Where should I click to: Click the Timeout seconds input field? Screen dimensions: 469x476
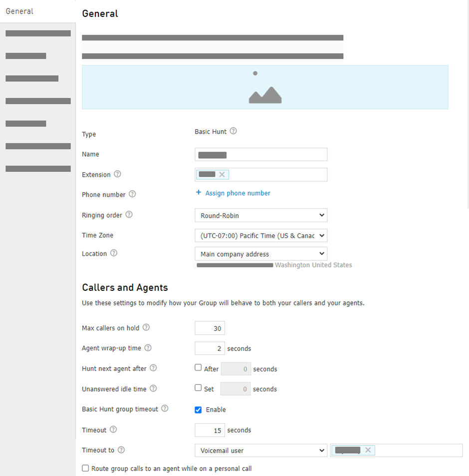(210, 430)
